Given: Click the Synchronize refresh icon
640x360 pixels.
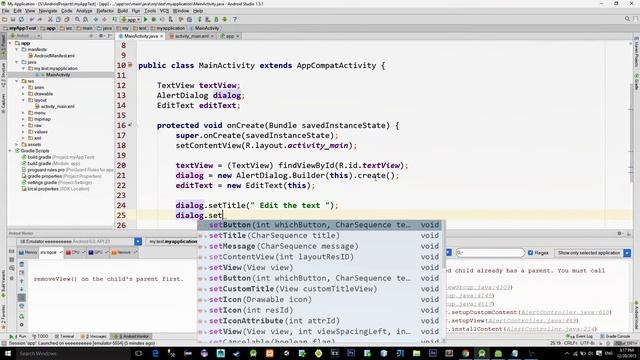Looking at the screenshot, I should pos(21,19).
